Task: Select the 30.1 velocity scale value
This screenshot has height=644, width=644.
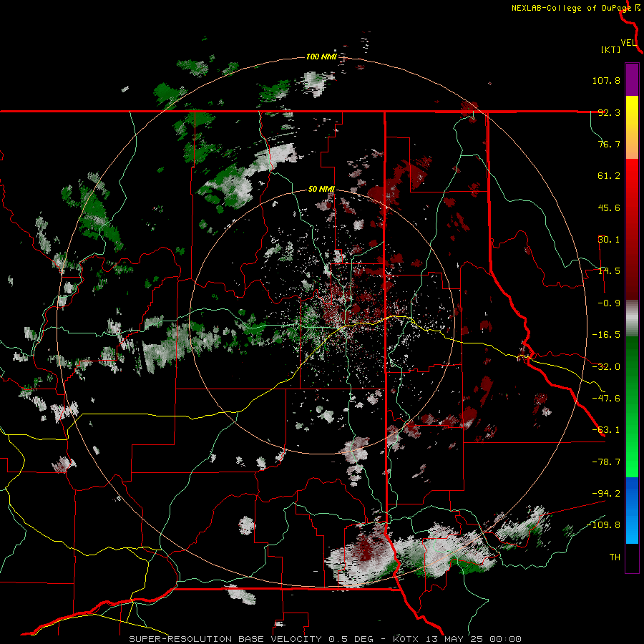Action: pos(609,240)
